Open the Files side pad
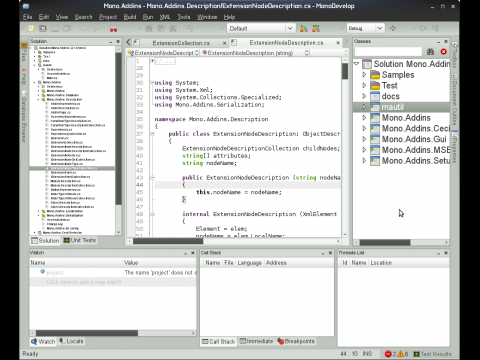Screen dimensions: 480x360 (24, 52)
